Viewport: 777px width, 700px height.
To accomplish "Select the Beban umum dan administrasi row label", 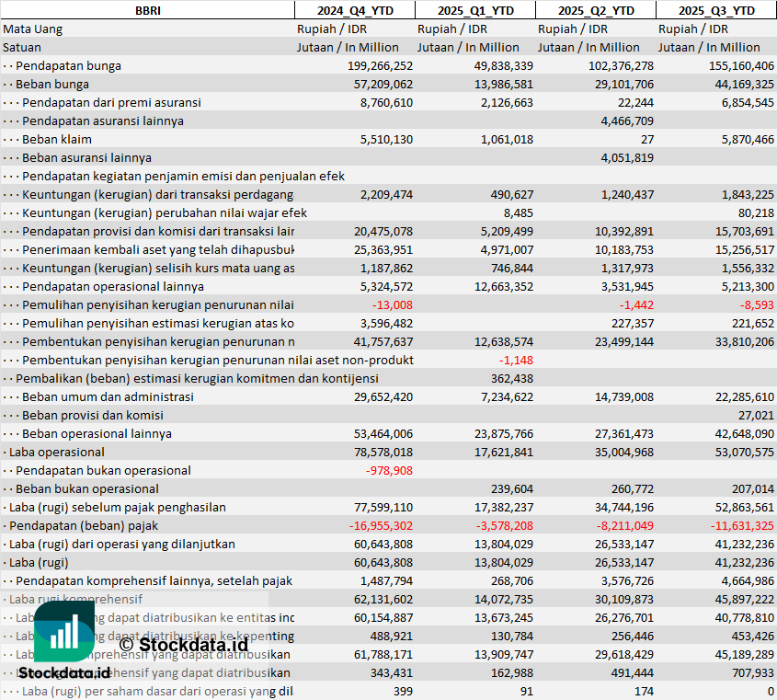I will [108, 396].
